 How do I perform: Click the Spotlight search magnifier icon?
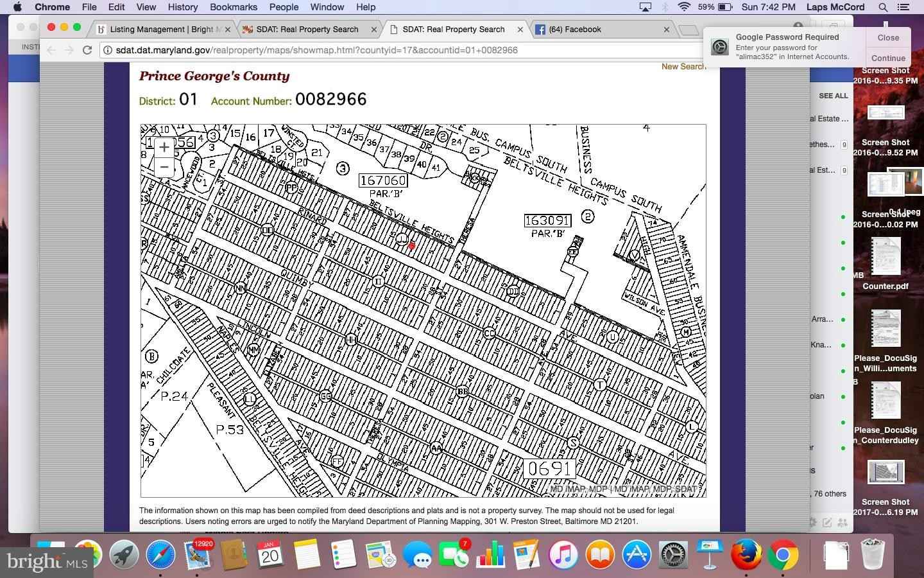pos(883,7)
